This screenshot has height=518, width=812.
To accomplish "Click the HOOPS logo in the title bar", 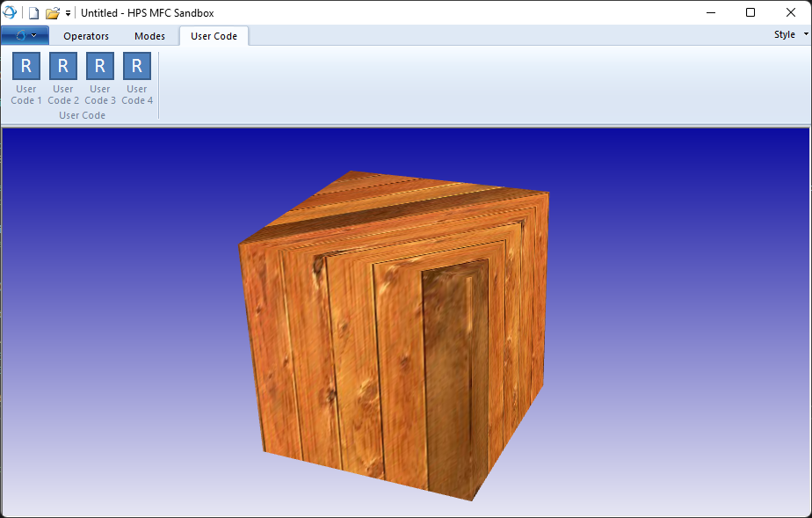I will point(11,11).
